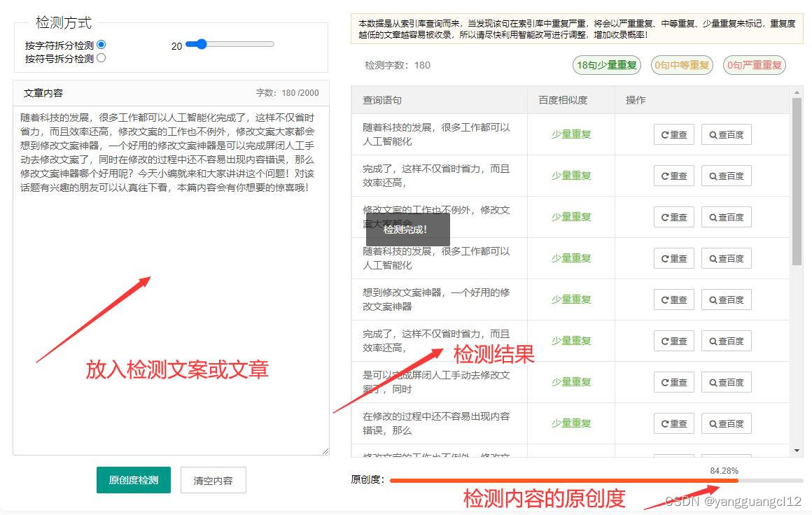
Task: Click 重查 for 在修改的过程中 row
Action: [673, 423]
